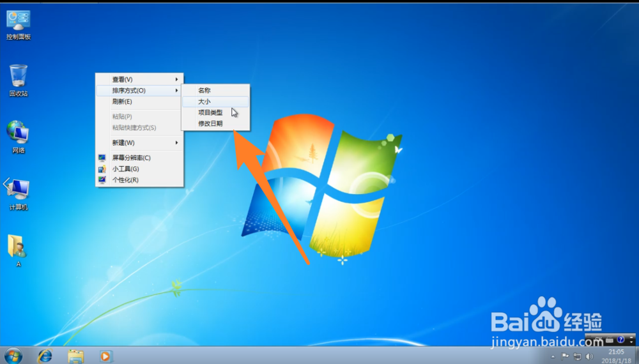Open the 控制面板 desktop icon

pyautogui.click(x=19, y=26)
